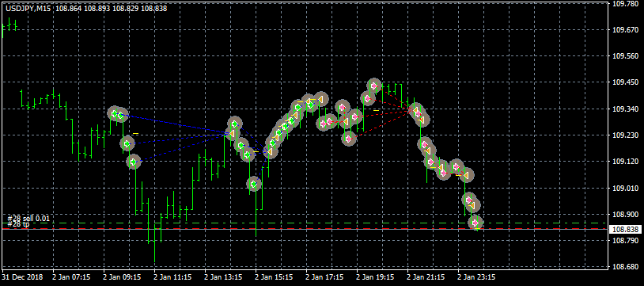Select the lowest green buy arrow near 109.010

coord(254,185)
